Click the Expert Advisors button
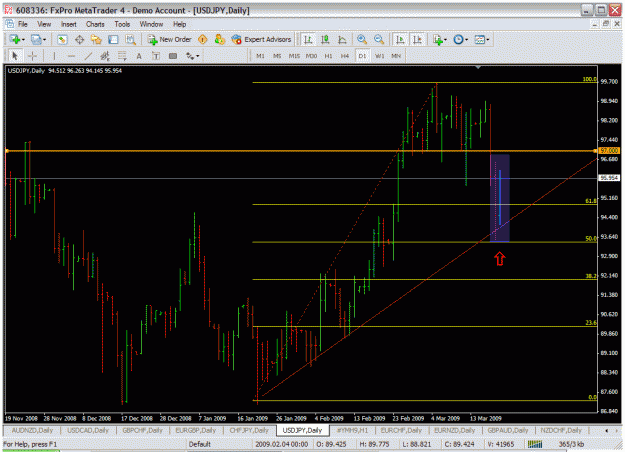The width and height of the screenshot is (625, 452). pos(261,39)
